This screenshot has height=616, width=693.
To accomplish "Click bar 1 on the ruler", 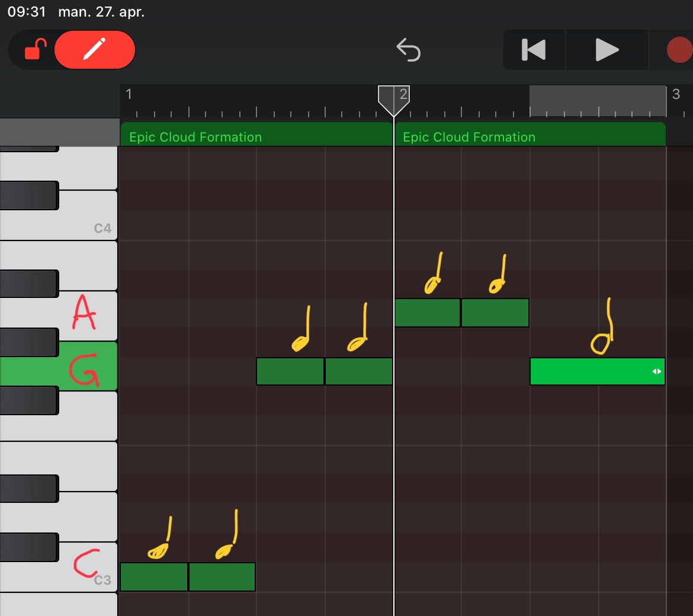I will (x=129, y=94).
